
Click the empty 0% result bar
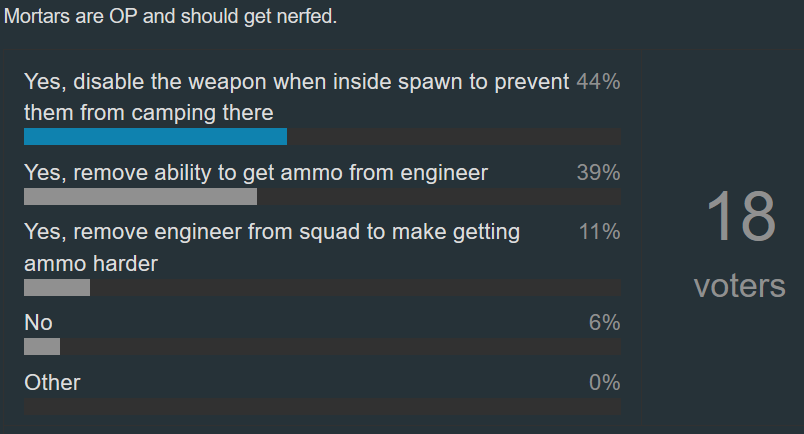[322, 407]
